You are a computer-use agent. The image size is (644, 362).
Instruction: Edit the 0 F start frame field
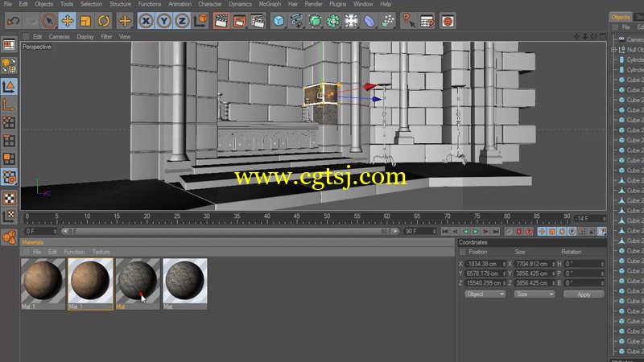pos(41,232)
